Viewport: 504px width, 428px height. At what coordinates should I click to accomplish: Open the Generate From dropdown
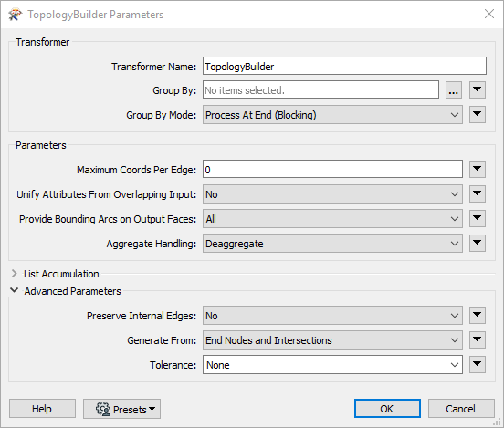pyautogui.click(x=332, y=340)
